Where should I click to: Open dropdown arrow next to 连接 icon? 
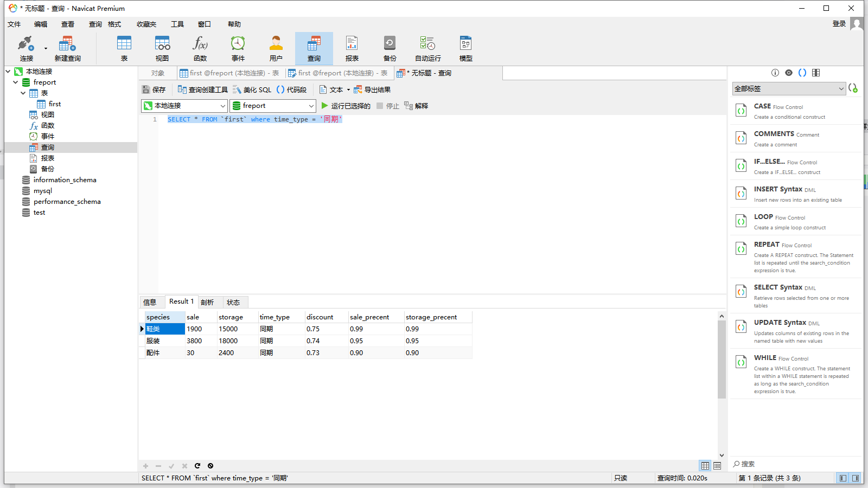pos(46,48)
